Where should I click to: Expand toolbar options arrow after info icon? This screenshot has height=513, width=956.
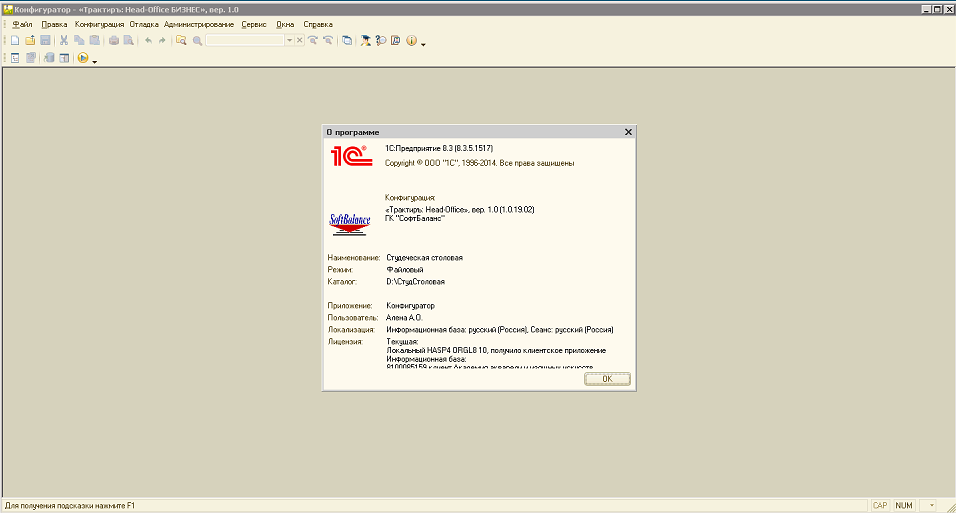click(x=424, y=44)
